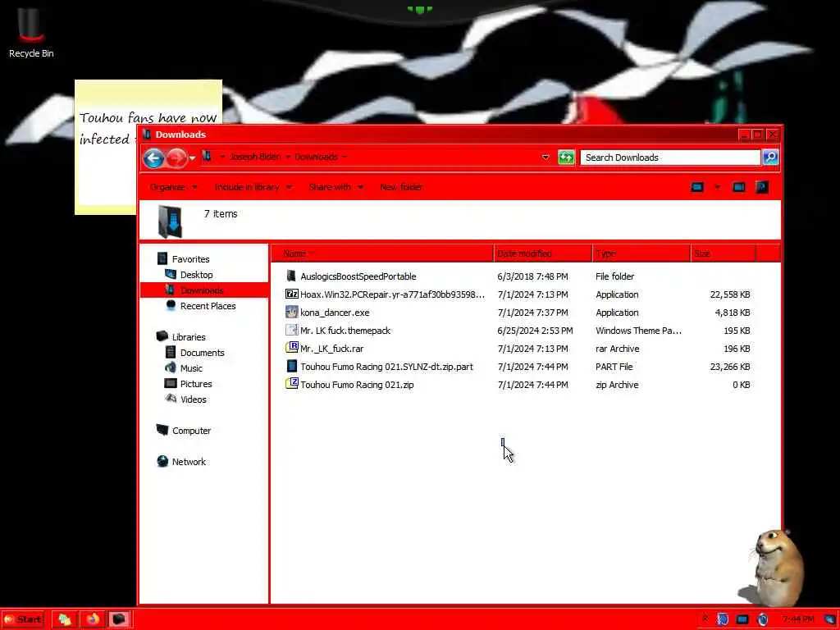Toggle the preview pane icon
Viewport: 840px width, 630px height.
point(739,187)
